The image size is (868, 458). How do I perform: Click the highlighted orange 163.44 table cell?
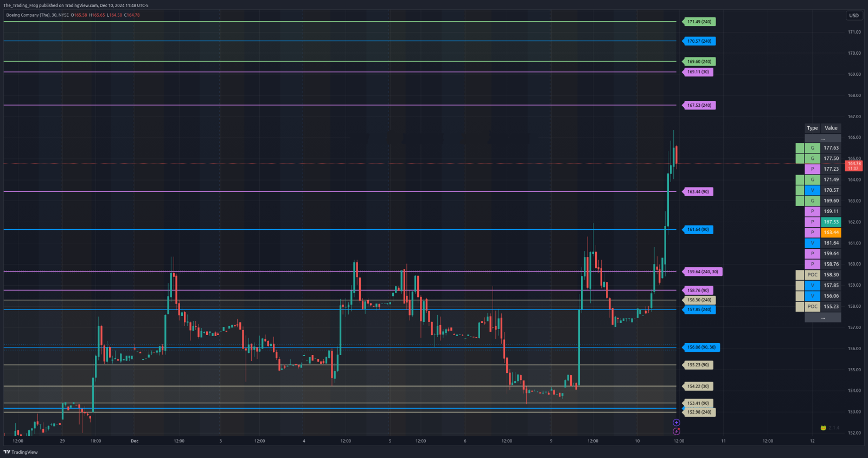(x=831, y=233)
